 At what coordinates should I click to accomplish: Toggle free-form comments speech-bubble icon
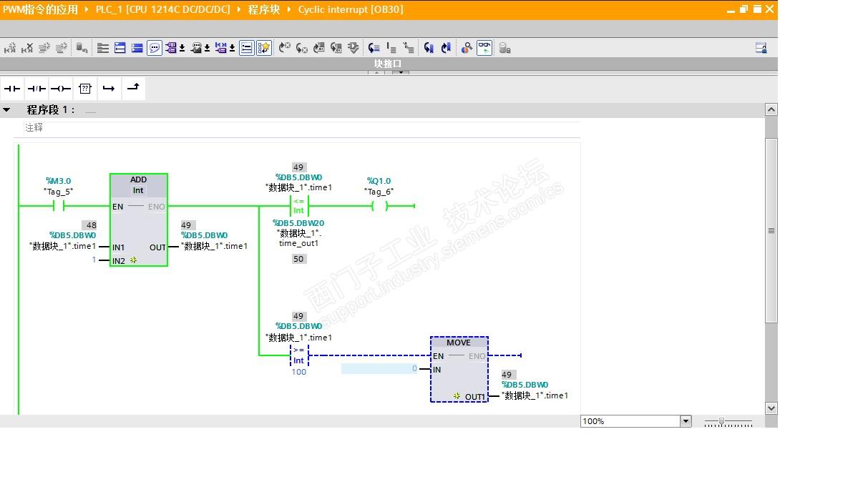(x=155, y=48)
